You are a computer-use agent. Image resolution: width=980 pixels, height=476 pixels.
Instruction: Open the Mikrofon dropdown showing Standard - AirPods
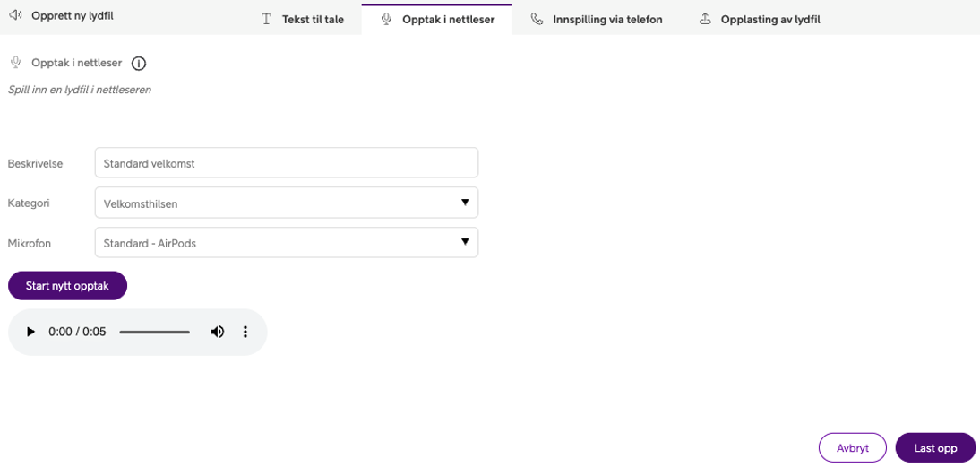[286, 243]
